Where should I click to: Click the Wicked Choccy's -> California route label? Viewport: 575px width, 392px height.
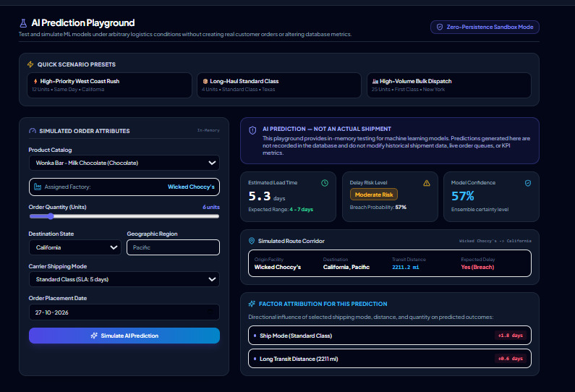tap(495, 241)
